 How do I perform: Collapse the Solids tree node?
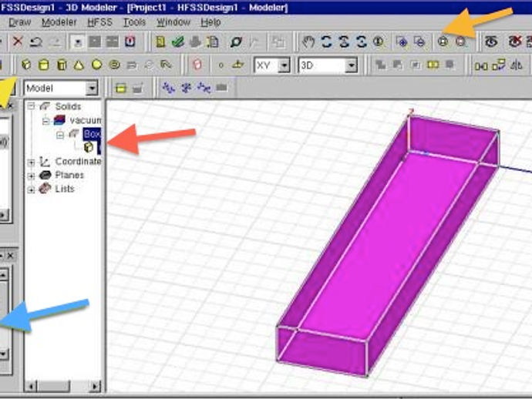point(31,106)
